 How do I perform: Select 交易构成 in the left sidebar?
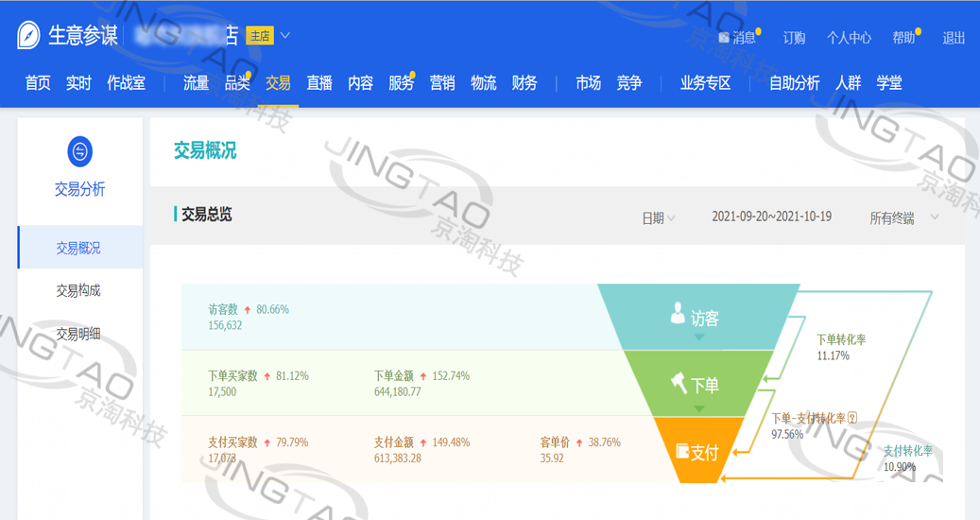pos(78,291)
